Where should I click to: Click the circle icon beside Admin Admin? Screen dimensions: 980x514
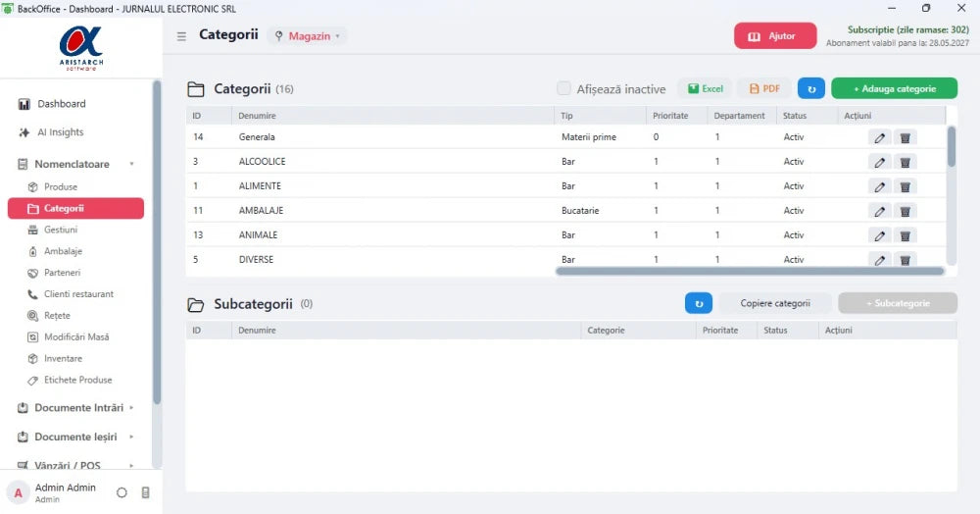(x=122, y=492)
